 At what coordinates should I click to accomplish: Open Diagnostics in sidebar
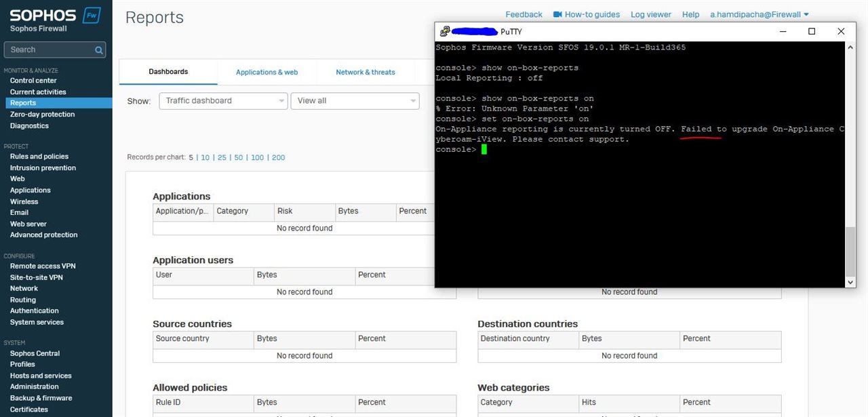(x=29, y=126)
